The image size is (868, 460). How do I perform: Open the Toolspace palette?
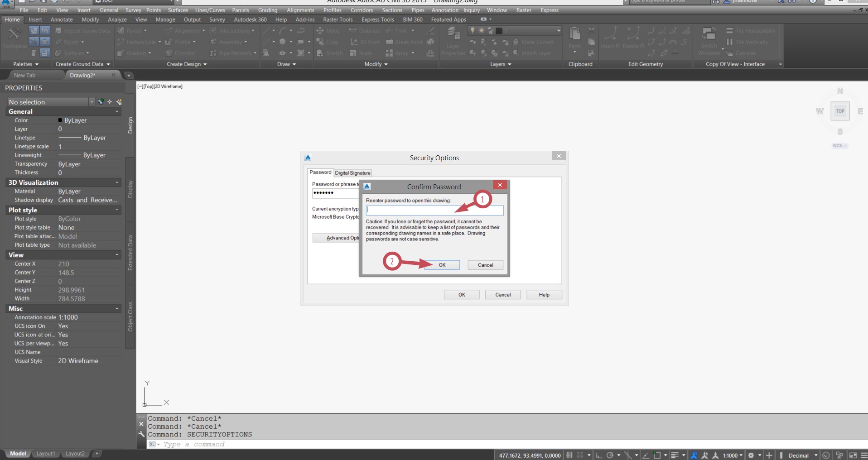point(14,37)
